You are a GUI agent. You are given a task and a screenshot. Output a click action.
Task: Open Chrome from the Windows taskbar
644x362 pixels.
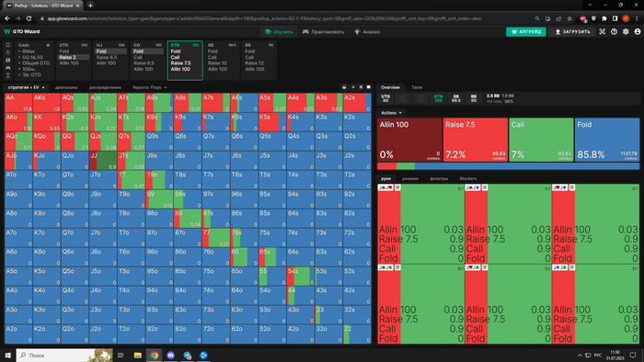(154, 355)
